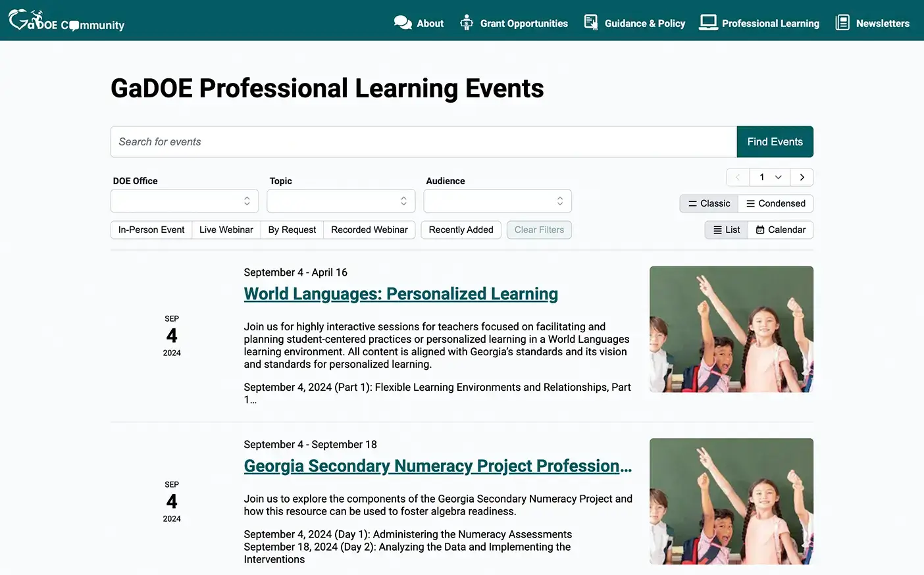Viewport: 924px width, 575px height.
Task: Open the DOE Office dropdown
Action: pyautogui.click(x=184, y=201)
